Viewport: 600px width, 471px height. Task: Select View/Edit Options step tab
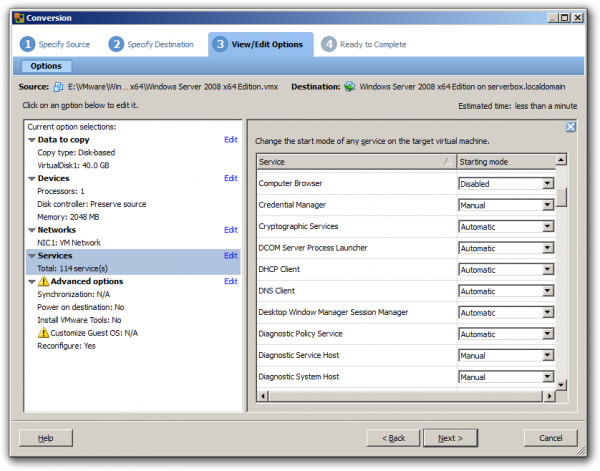pyautogui.click(x=261, y=44)
